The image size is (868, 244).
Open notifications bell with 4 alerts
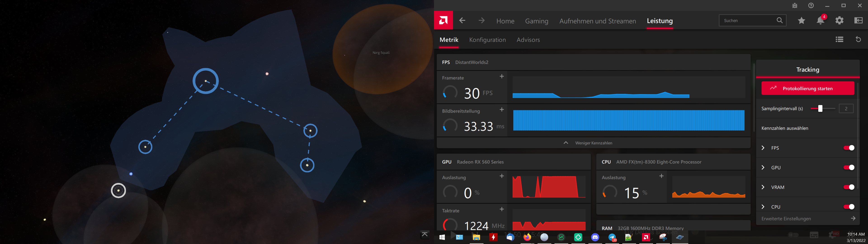tap(821, 20)
